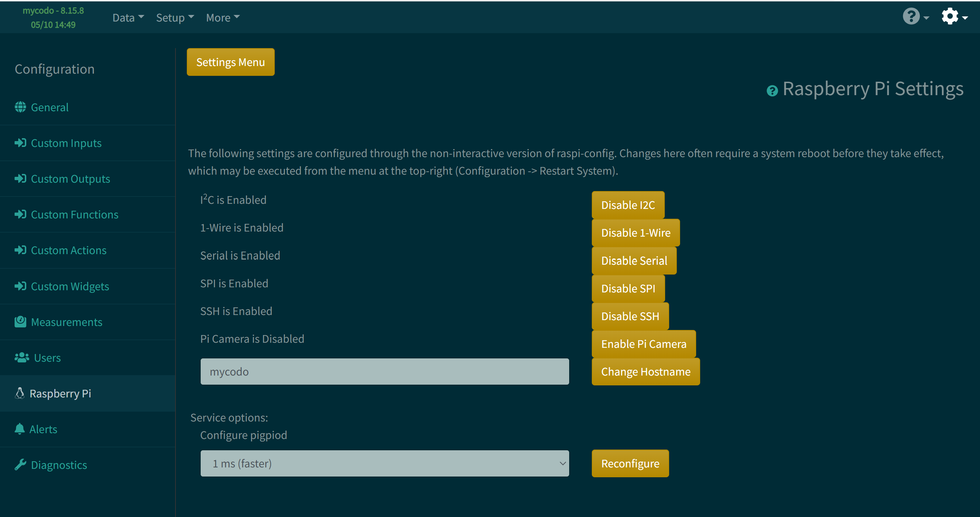980x517 pixels.
Task: Click the help icon next to Raspberry Pi Settings
Action: pos(772,91)
